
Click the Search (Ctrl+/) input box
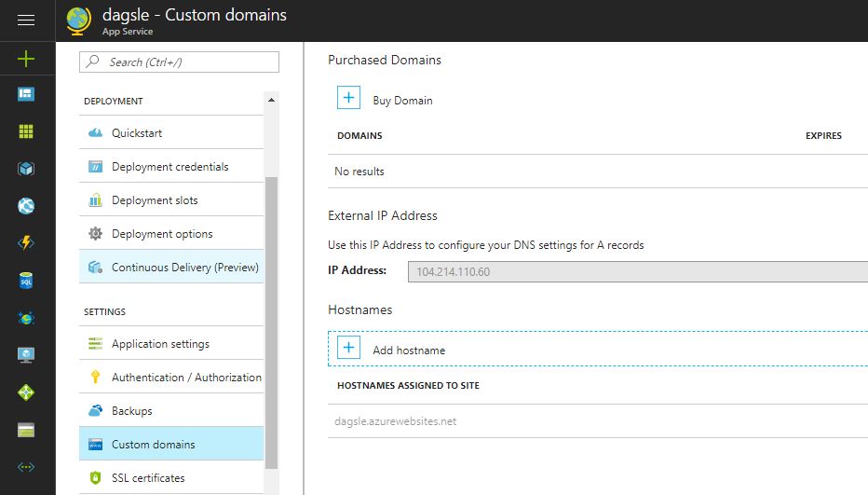(x=180, y=62)
